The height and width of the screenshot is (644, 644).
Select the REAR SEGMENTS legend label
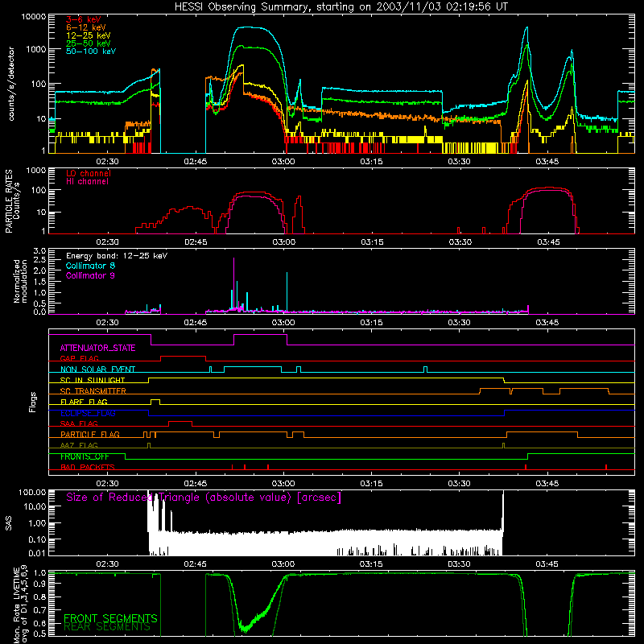coord(107,627)
